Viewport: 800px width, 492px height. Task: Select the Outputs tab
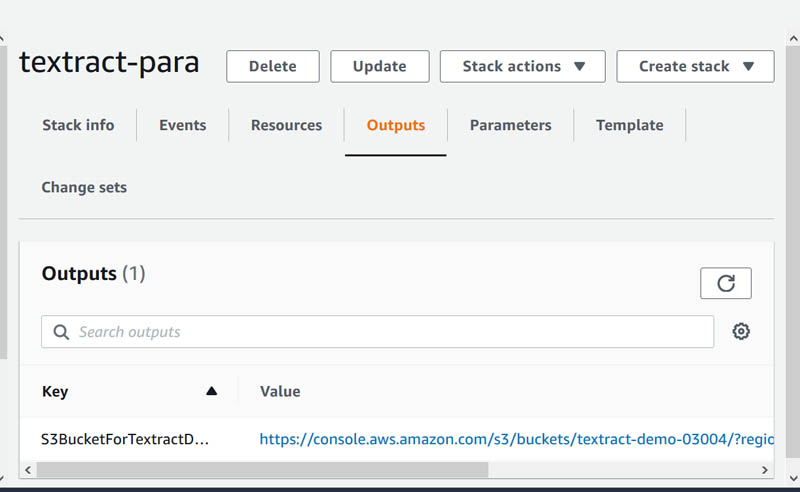[395, 125]
